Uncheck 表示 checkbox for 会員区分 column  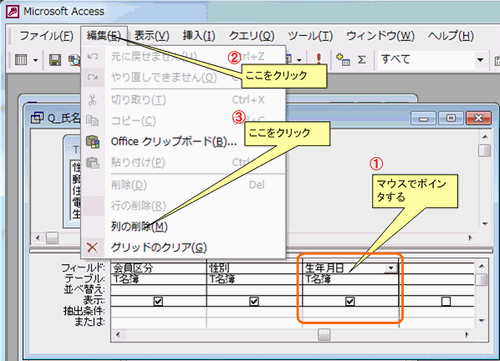click(158, 301)
